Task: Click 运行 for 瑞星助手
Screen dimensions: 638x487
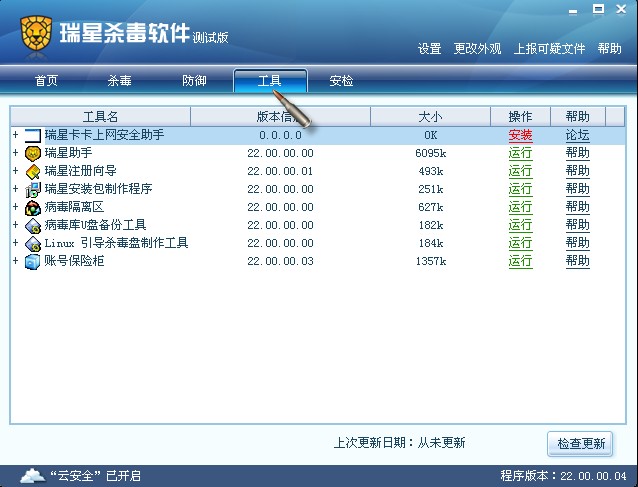Action: 520,153
